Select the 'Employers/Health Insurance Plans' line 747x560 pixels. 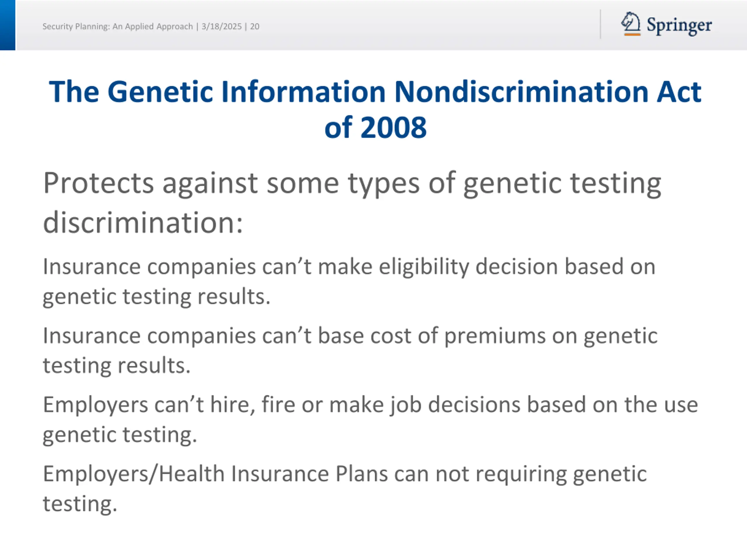(x=344, y=474)
